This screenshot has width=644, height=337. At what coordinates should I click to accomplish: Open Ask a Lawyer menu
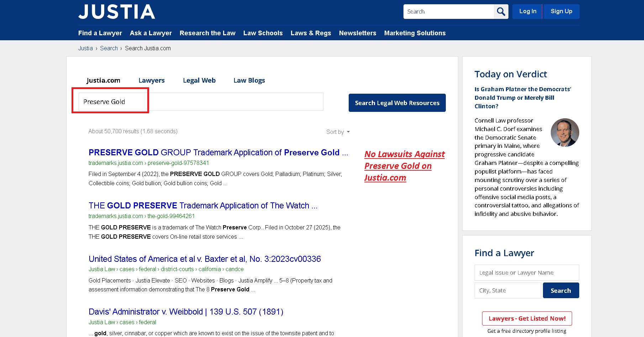point(151,33)
